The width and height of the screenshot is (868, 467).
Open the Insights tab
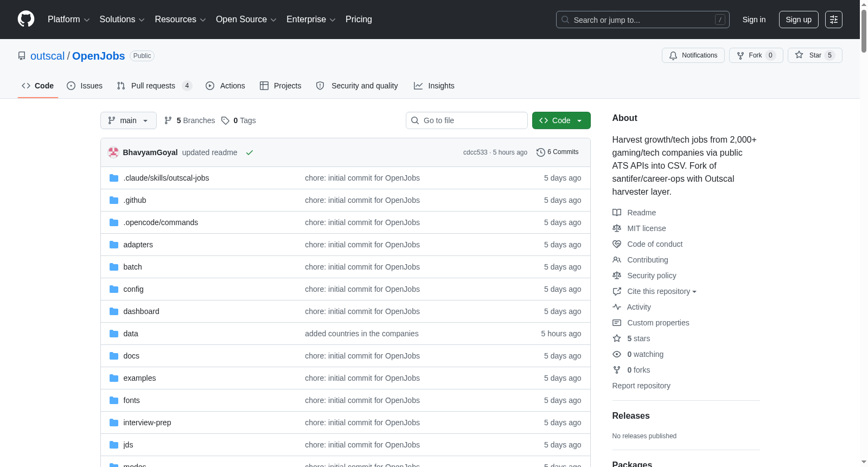pos(434,86)
